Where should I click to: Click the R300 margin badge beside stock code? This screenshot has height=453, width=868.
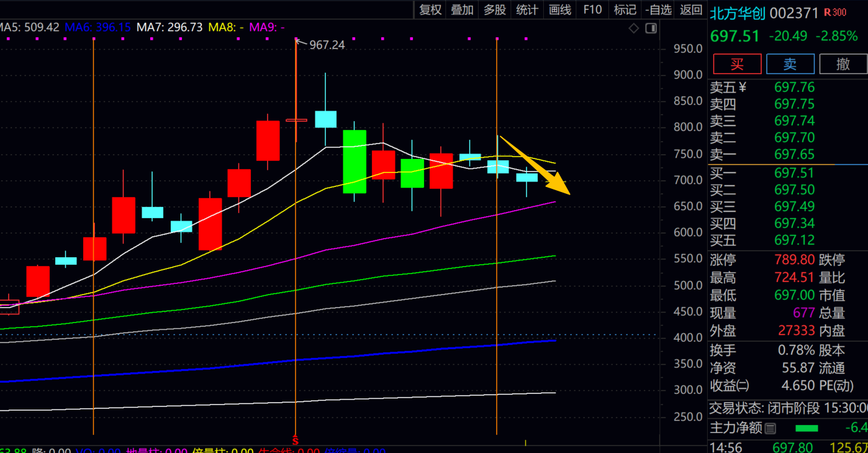[x=835, y=12]
